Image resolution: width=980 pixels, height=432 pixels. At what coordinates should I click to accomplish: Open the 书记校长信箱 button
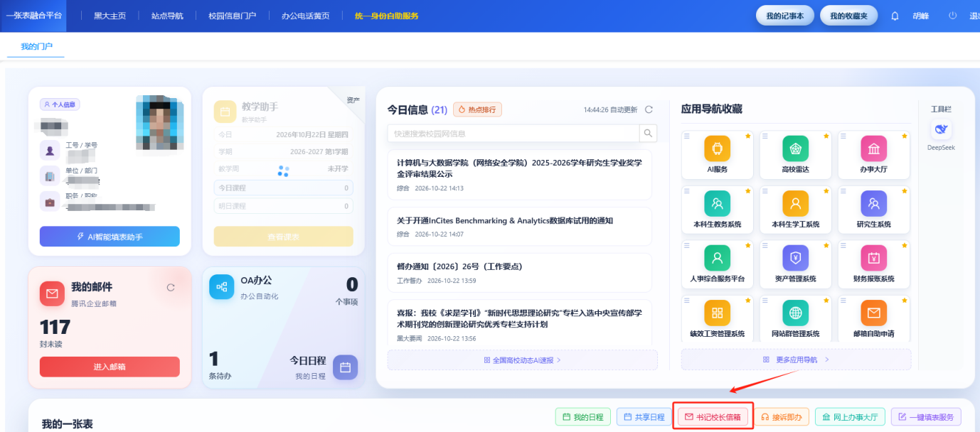713,417
